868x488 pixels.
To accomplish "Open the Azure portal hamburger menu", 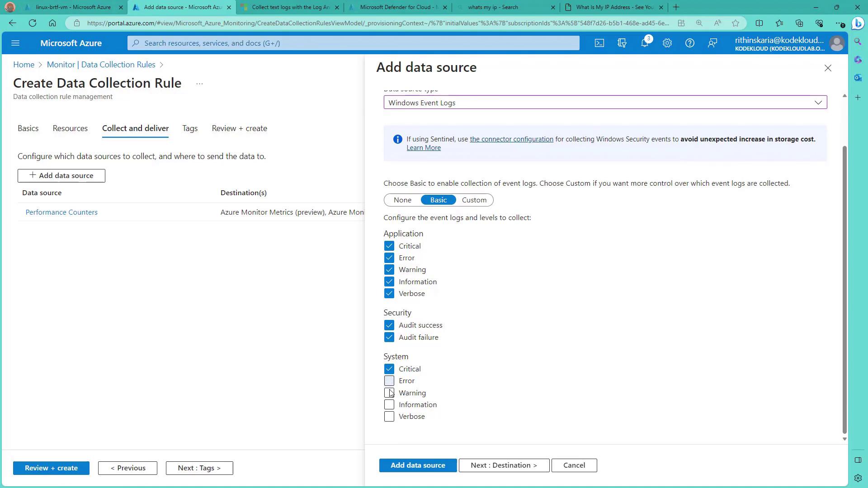I will pos(15,43).
